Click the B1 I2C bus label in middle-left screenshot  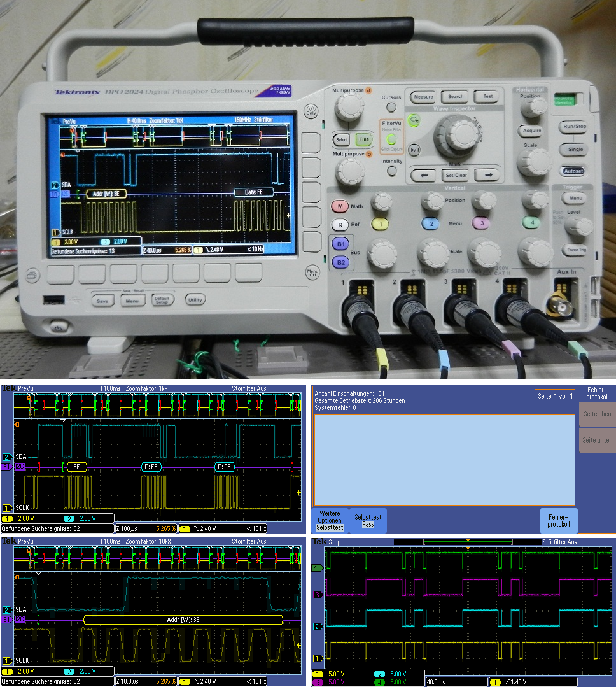point(13,467)
